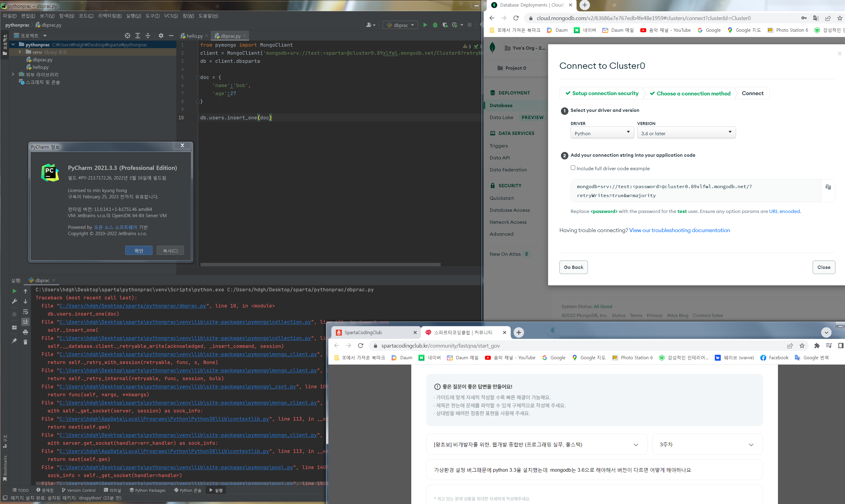Click the share icon in Sparta browser address bar
The height and width of the screenshot is (504, 845).
point(790,346)
